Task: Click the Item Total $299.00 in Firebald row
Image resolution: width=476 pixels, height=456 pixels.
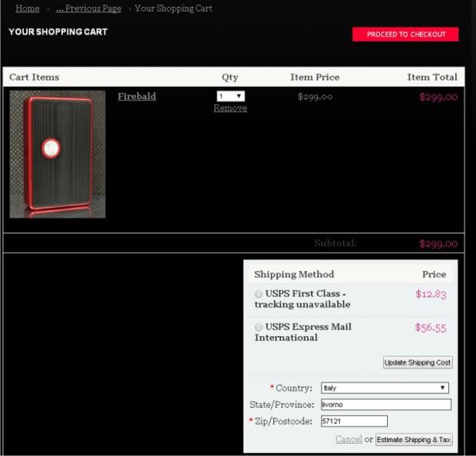Action: (x=438, y=97)
